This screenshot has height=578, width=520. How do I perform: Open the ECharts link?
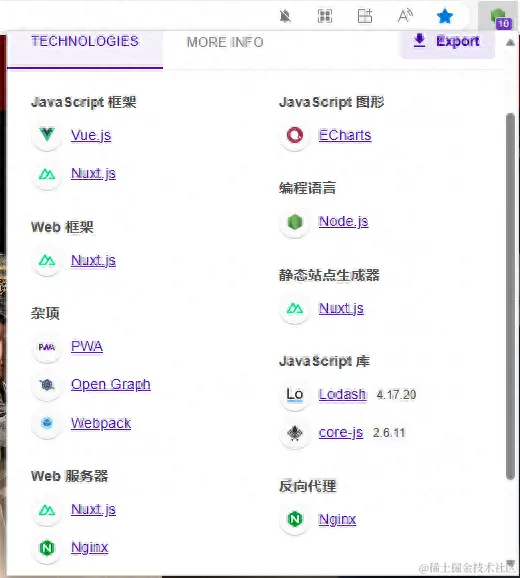coord(345,135)
